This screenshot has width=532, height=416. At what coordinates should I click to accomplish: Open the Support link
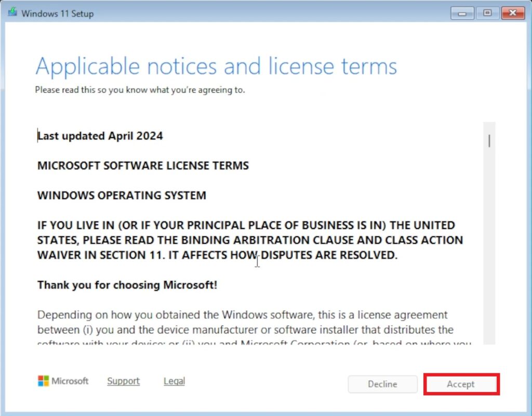tap(123, 381)
